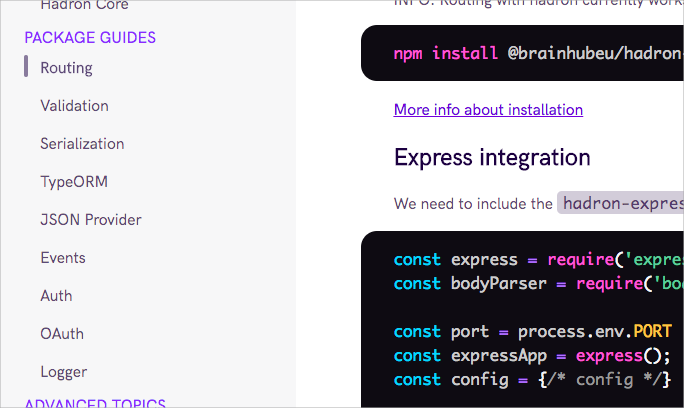The width and height of the screenshot is (684, 408).
Task: Click the Express integration heading
Action: [492, 157]
